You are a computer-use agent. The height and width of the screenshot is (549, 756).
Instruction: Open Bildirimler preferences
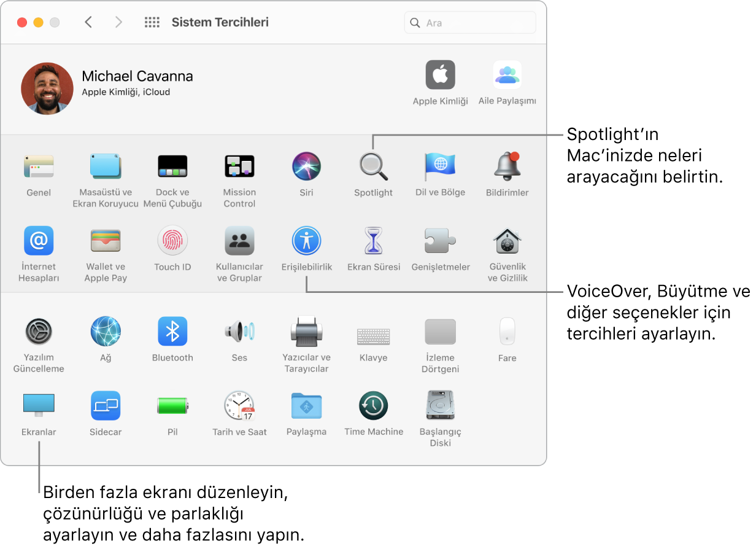507,166
